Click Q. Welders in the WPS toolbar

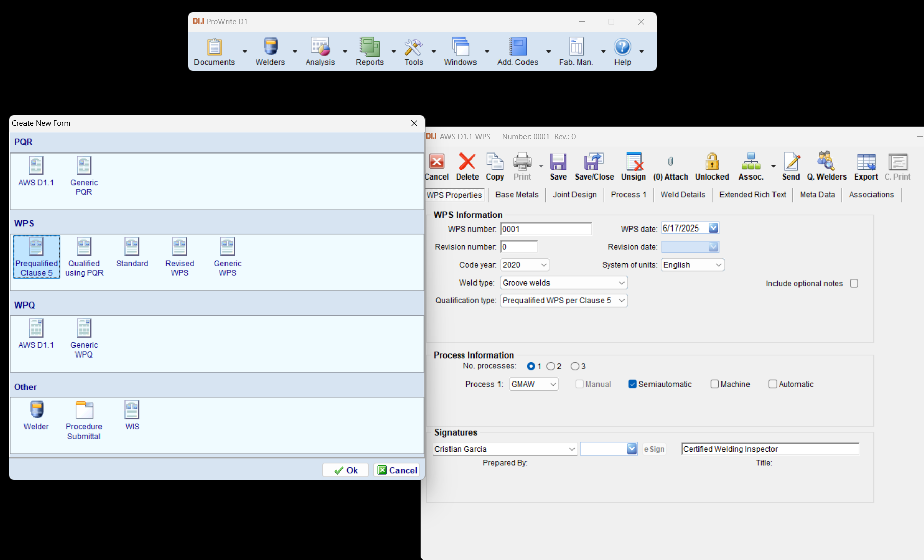(827, 166)
